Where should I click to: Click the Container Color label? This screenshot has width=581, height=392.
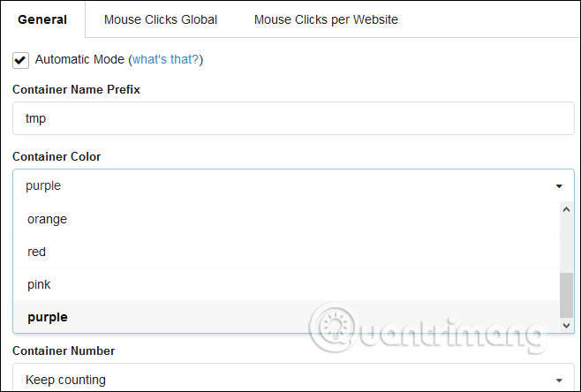(57, 156)
